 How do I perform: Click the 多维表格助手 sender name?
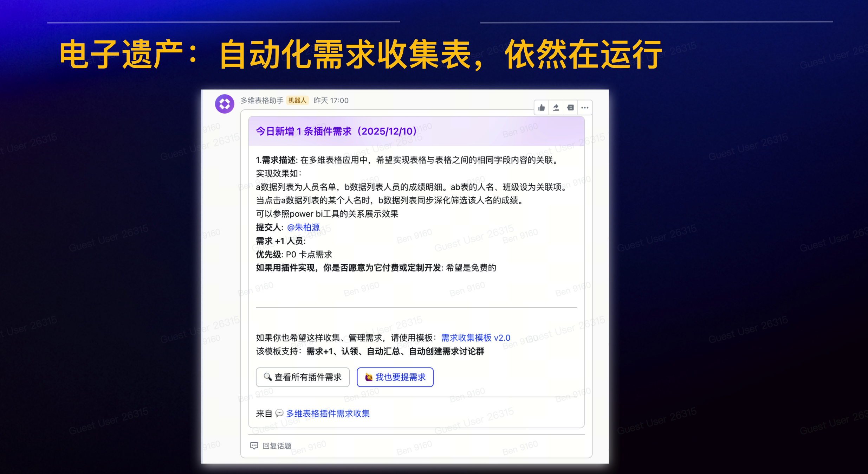tap(262, 101)
